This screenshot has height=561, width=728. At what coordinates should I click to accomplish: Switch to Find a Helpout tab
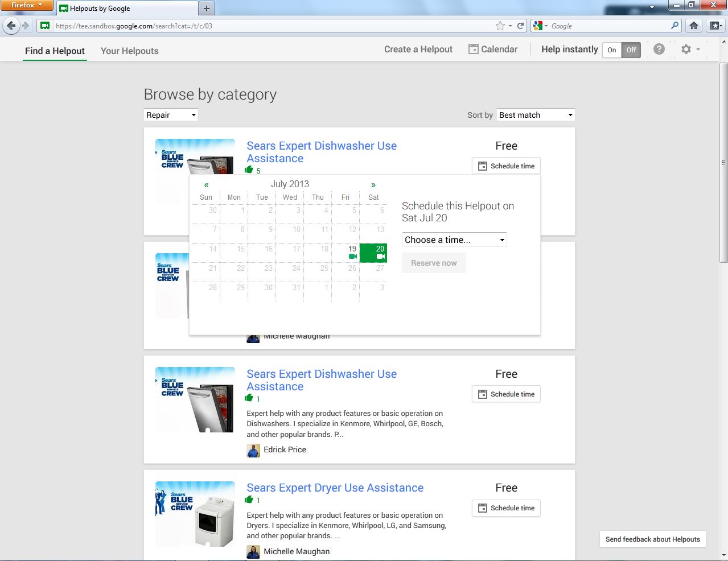(x=55, y=51)
